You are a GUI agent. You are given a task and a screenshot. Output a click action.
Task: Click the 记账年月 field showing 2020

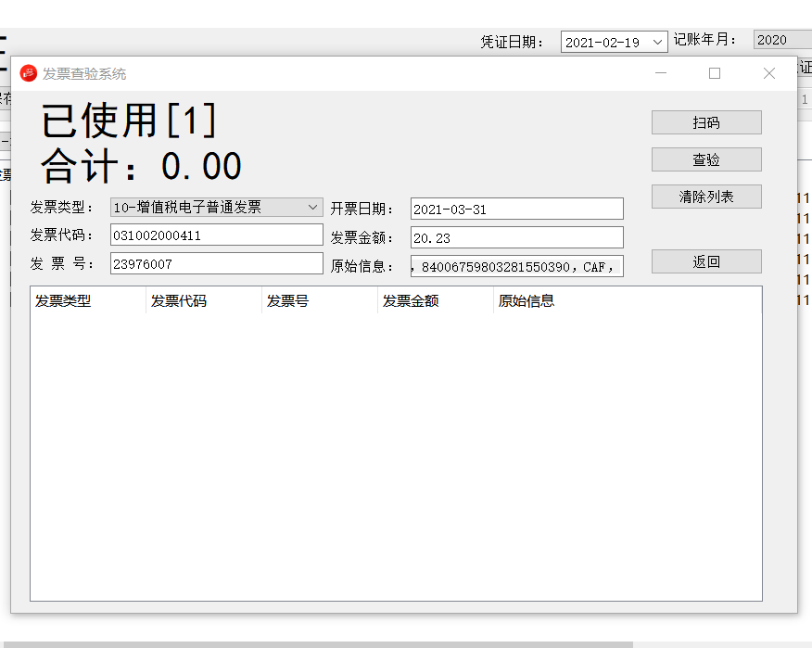click(781, 40)
